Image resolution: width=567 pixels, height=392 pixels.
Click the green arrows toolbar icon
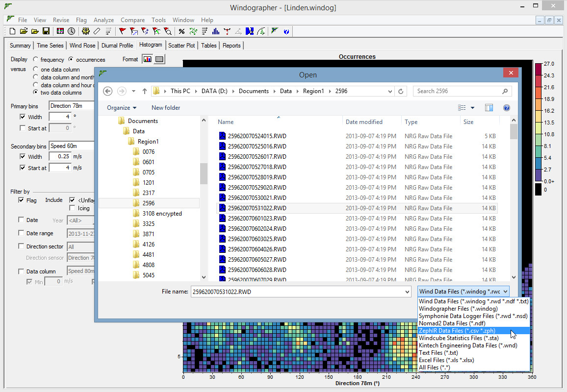(193, 31)
